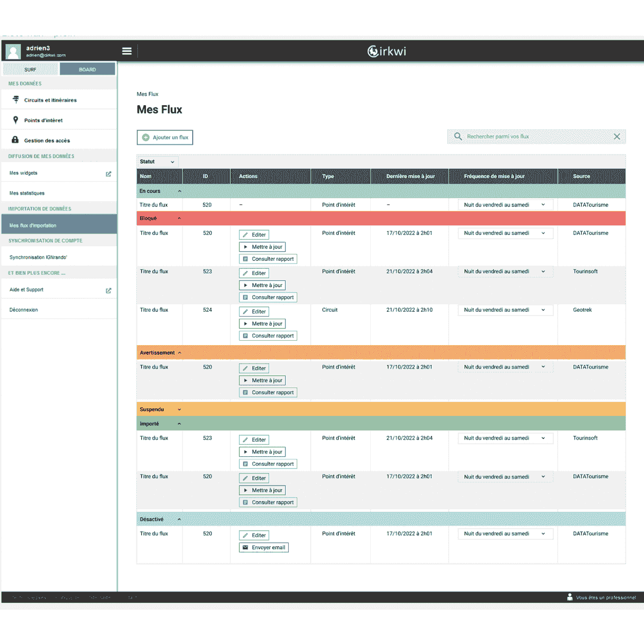Click Envoyer email in Désactivé row
This screenshot has width=644, height=644.
(x=264, y=547)
